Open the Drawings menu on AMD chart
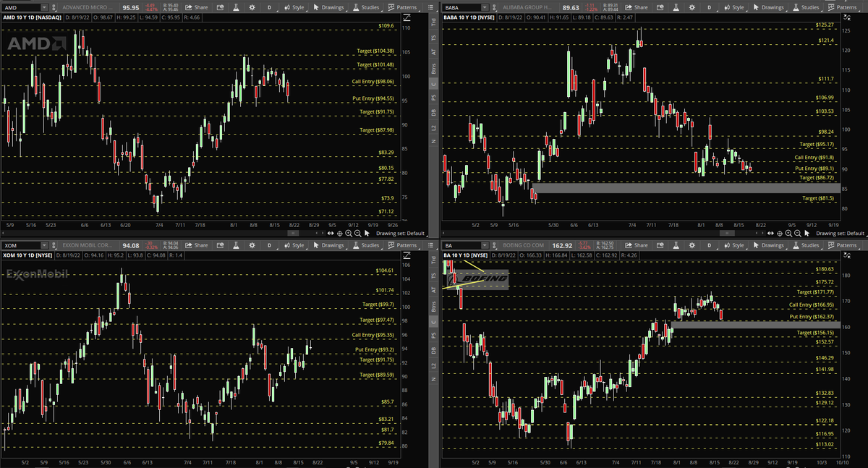The height and width of the screenshot is (468, 868). click(328, 7)
